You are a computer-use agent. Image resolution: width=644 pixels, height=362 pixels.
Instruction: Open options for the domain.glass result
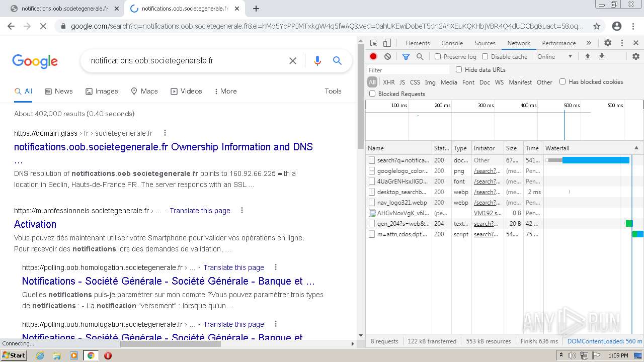[x=165, y=133]
